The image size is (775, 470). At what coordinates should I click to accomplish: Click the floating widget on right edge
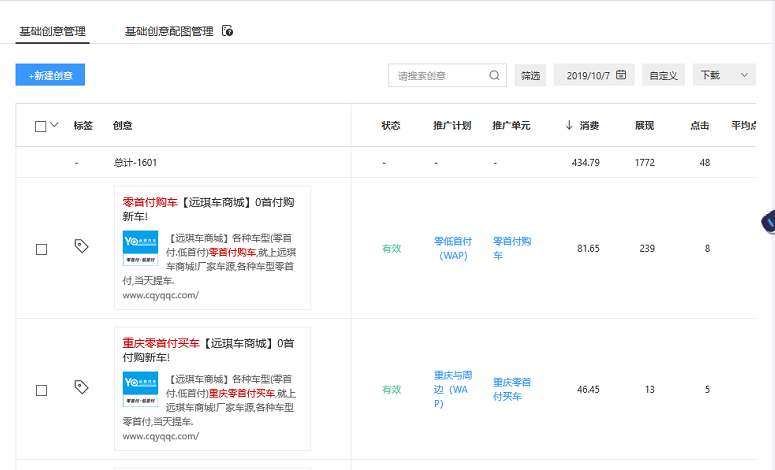coord(768,223)
